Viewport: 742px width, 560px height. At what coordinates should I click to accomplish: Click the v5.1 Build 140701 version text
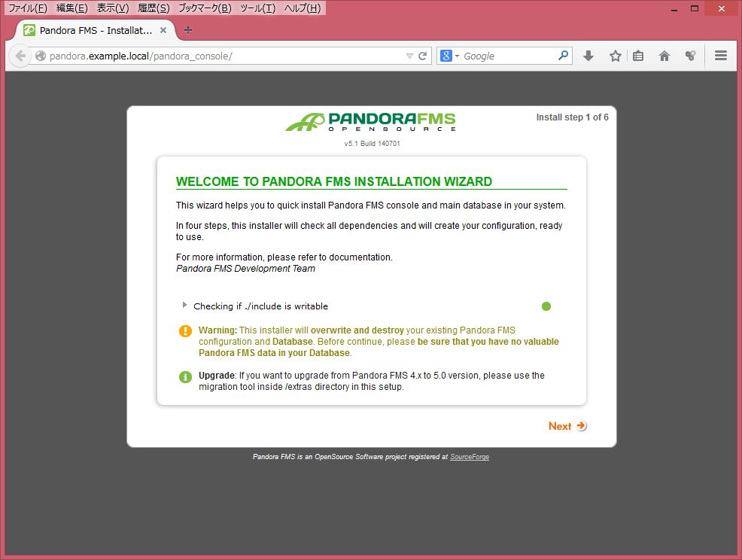(372, 144)
